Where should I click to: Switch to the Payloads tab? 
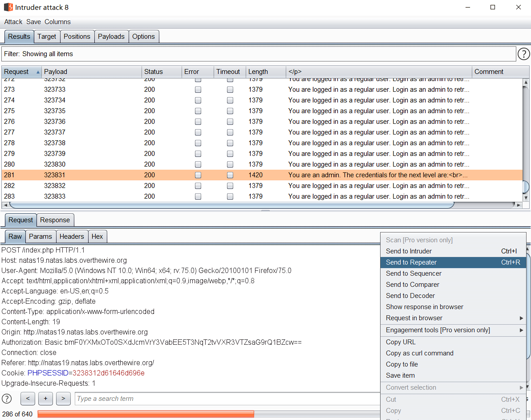click(x=111, y=36)
